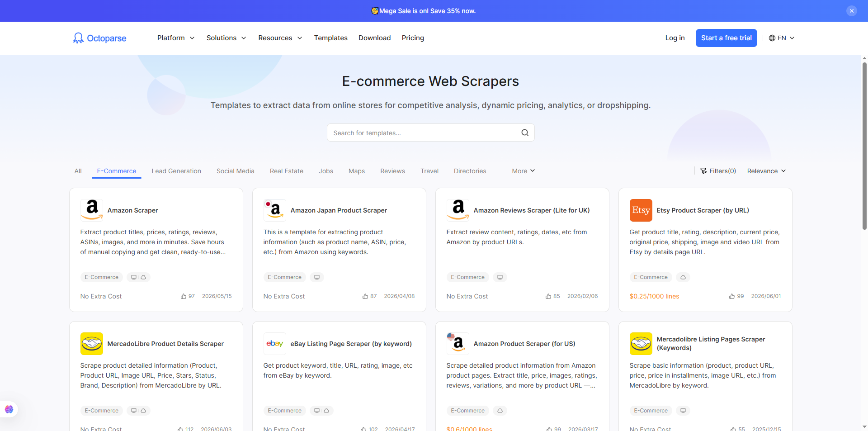
Task: Open the Amazon Scraper logo thumbnail
Action: (x=92, y=210)
